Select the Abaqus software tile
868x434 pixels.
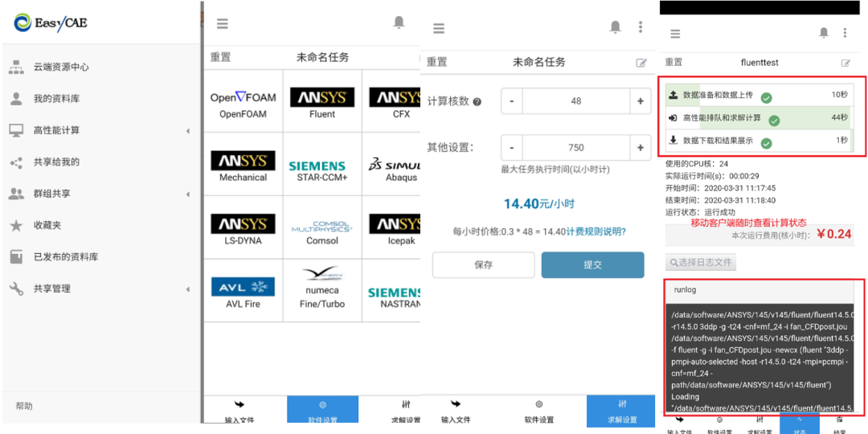pyautogui.click(x=391, y=164)
